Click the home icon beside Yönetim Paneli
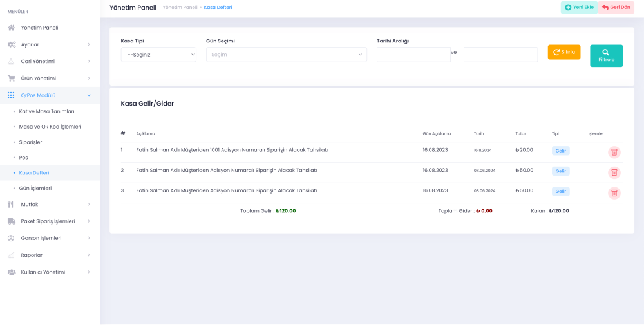This screenshot has height=325, width=644. [x=12, y=28]
